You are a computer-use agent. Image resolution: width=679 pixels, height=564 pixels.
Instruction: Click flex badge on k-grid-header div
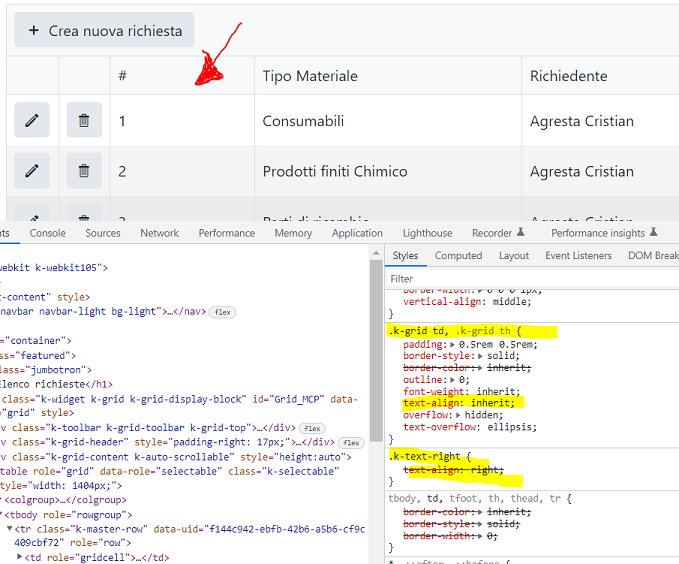(x=351, y=442)
